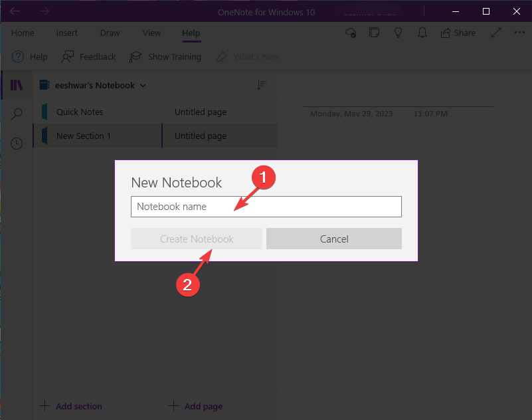Viewport: 532px width, 420px height.
Task: Click What's New in the ribbon
Action: point(248,56)
